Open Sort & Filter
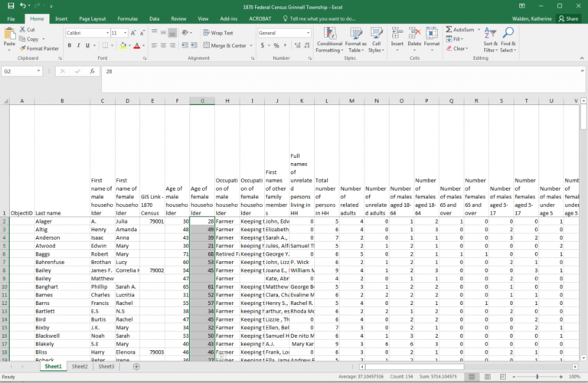Screen dimensions: 588x383 (491, 40)
